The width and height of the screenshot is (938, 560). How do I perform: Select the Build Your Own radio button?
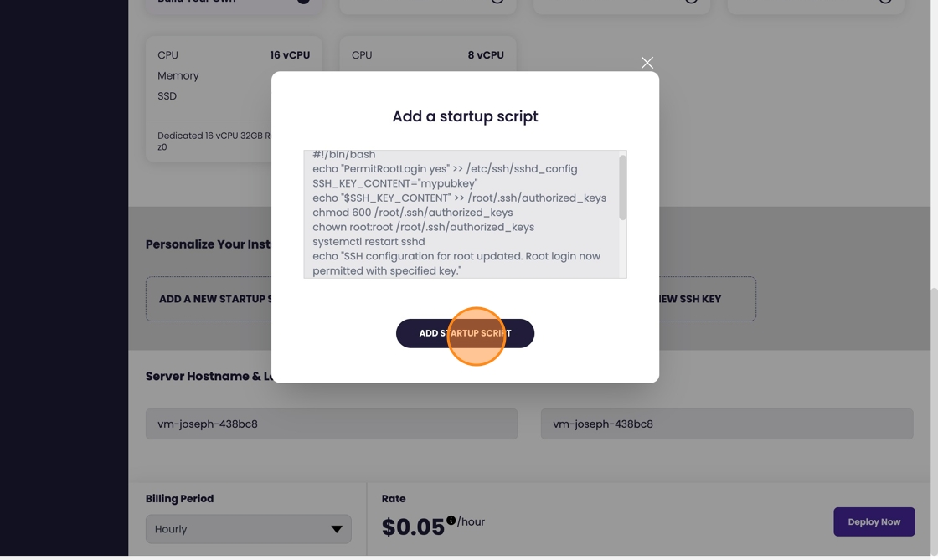tap(303, 1)
